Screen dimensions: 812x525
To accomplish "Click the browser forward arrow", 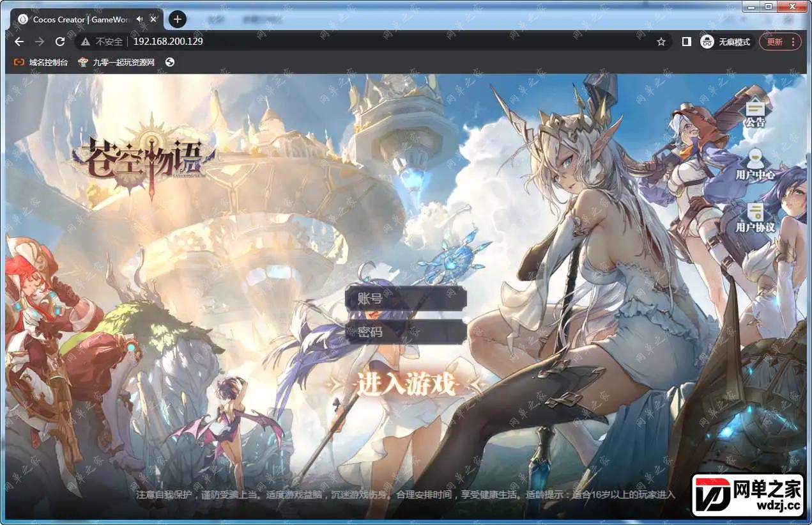I will coord(40,42).
